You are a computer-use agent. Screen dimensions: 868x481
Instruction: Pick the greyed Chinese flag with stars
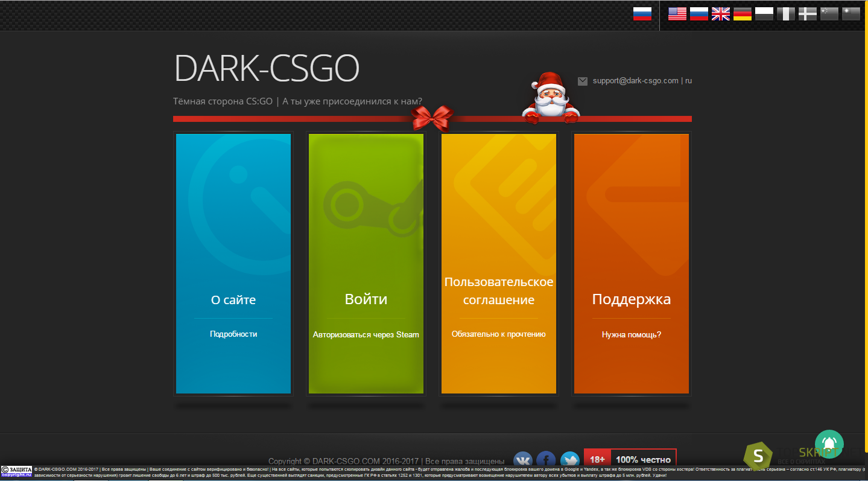coord(829,14)
